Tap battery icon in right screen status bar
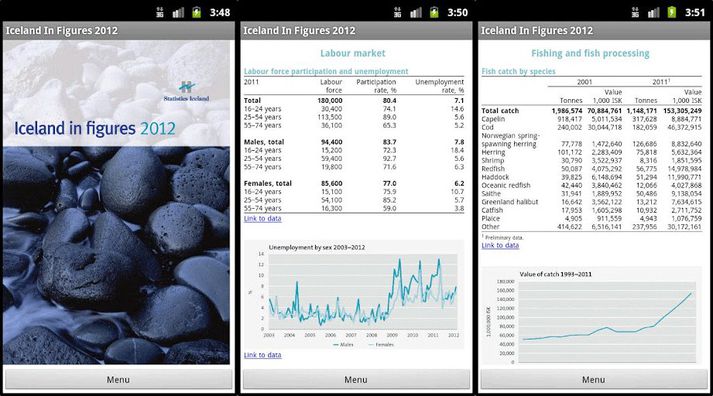The image size is (713, 396). 672,12
